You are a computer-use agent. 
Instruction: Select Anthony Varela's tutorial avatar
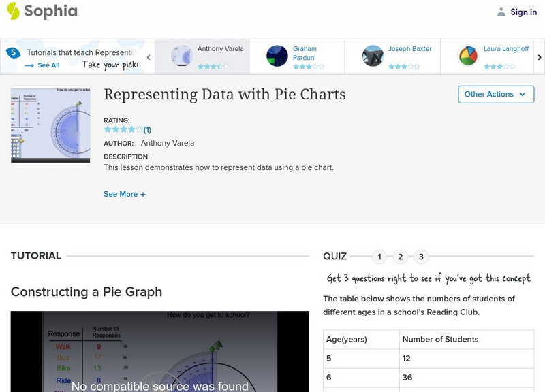point(182,56)
